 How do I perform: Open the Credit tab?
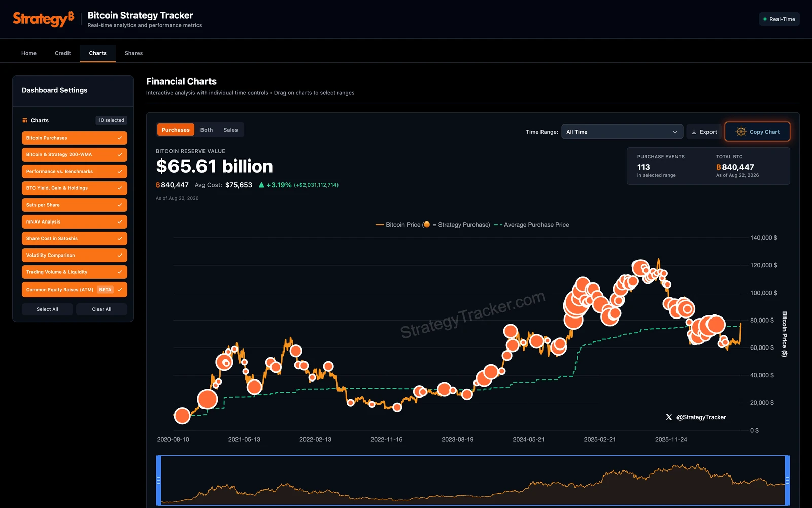[63, 53]
